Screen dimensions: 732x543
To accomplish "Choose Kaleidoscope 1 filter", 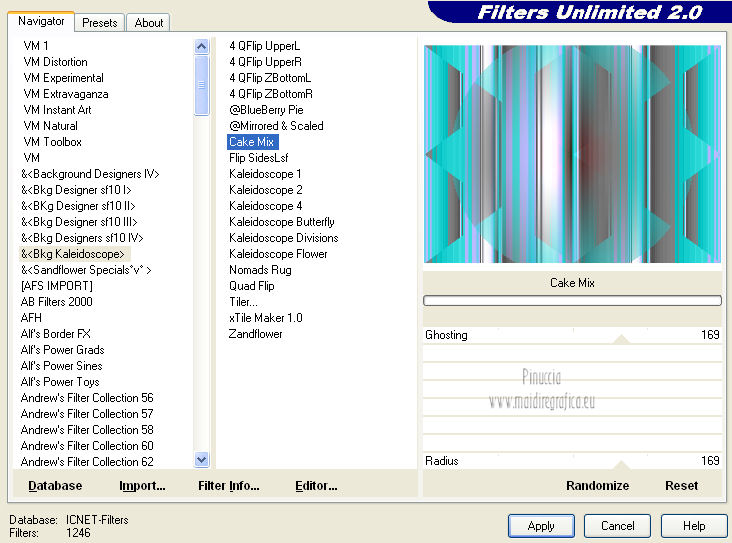I will click(x=265, y=174).
